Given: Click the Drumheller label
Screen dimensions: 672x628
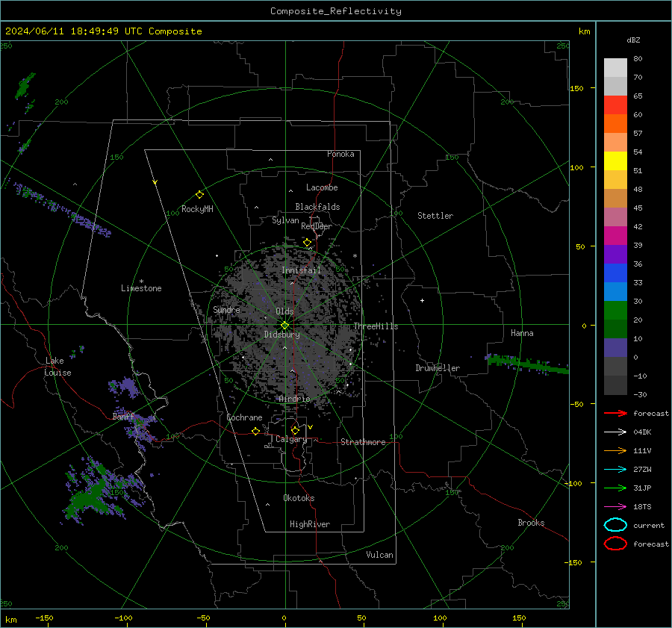Looking at the screenshot, I should [438, 368].
